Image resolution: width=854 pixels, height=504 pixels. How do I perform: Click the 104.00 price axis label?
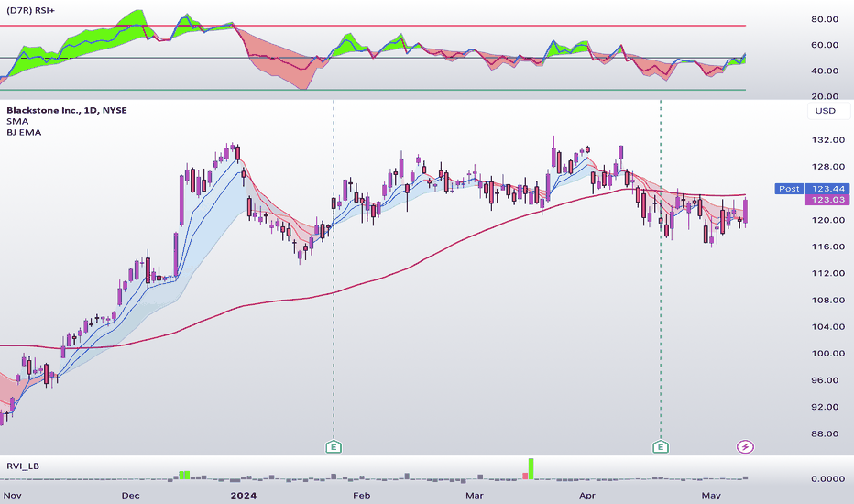[x=827, y=327]
